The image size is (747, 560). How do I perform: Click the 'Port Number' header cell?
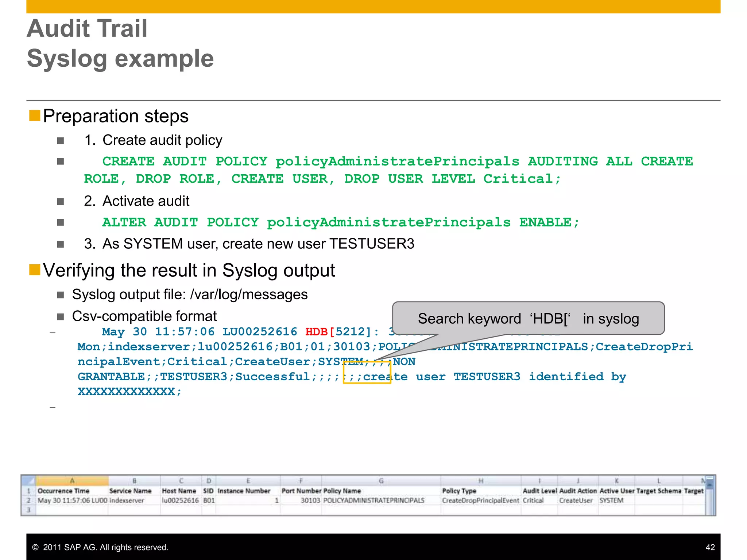click(x=301, y=491)
